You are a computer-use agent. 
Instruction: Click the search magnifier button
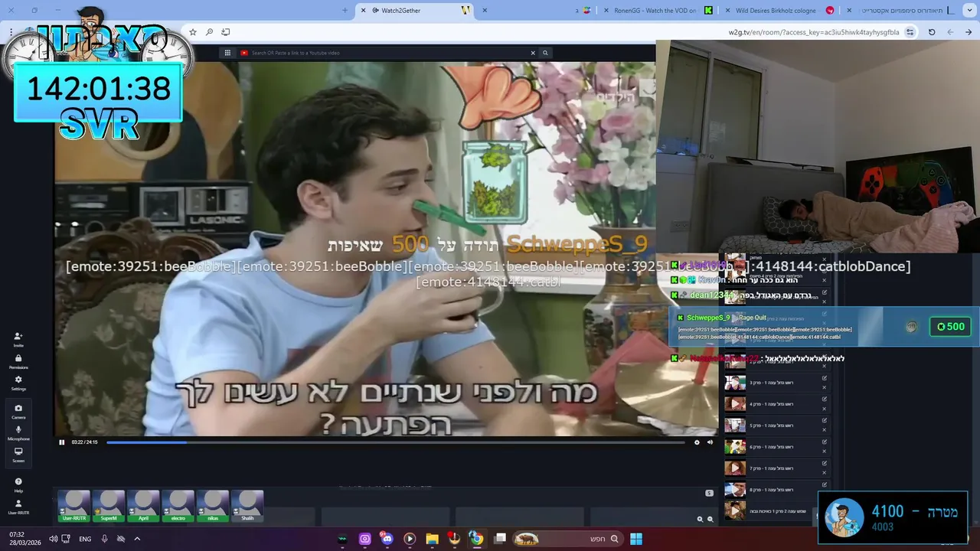pyautogui.click(x=545, y=53)
